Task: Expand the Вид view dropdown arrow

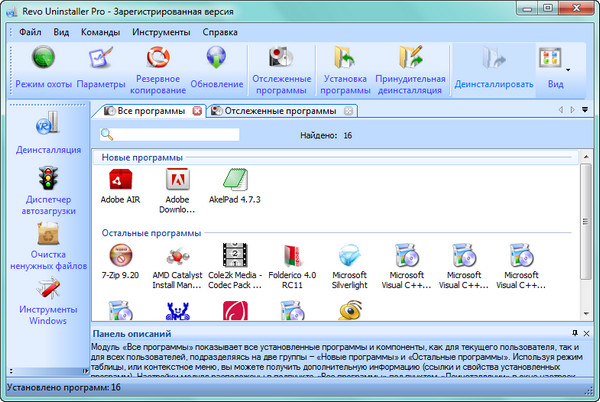Action: 568,70
